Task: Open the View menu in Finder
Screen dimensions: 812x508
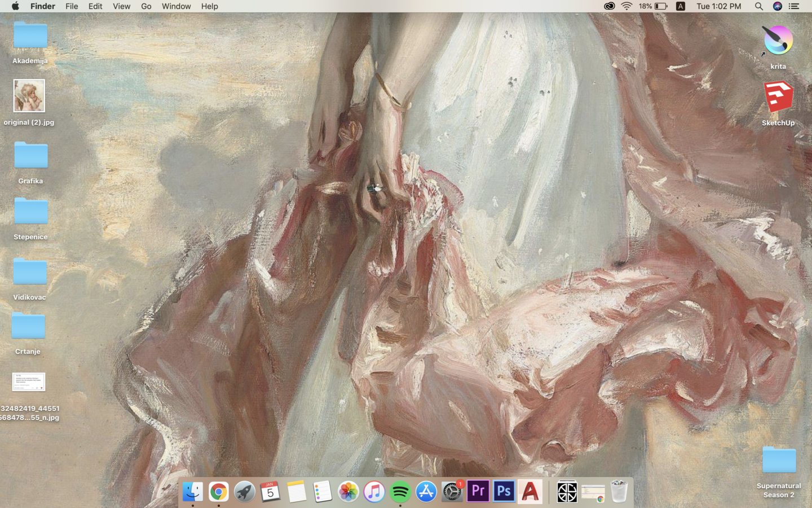Action: pyautogui.click(x=121, y=6)
